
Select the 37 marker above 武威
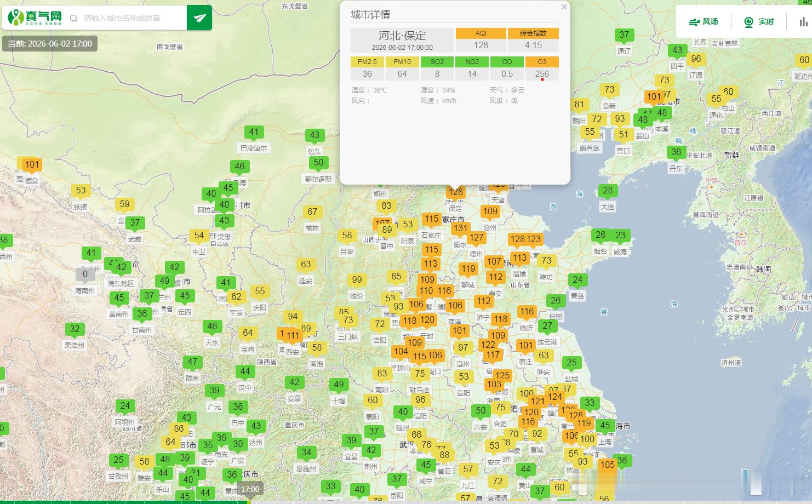(135, 223)
